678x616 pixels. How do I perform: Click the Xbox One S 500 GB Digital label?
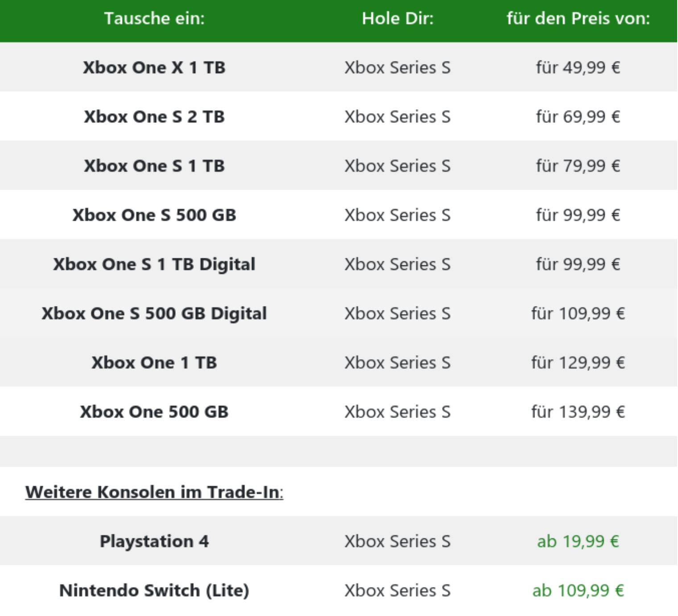click(x=154, y=313)
